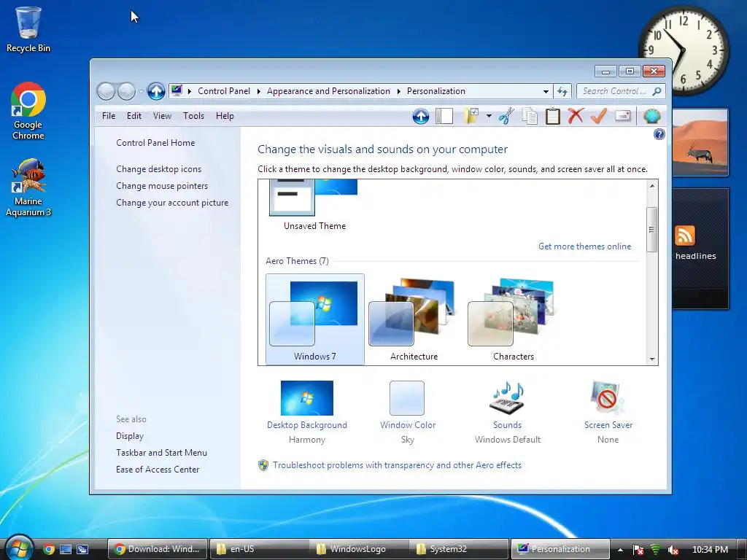This screenshot has height=560, width=747.
Task: Open the Help menu
Action: pos(225,116)
